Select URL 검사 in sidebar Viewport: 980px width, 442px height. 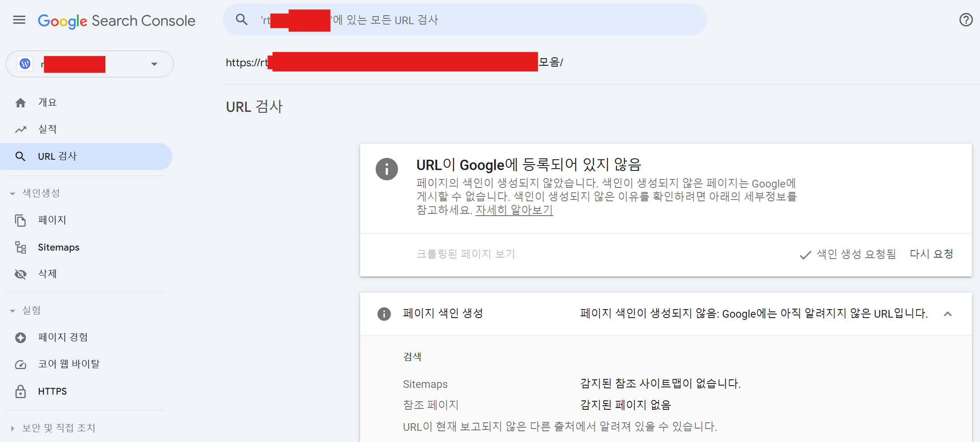click(x=86, y=156)
